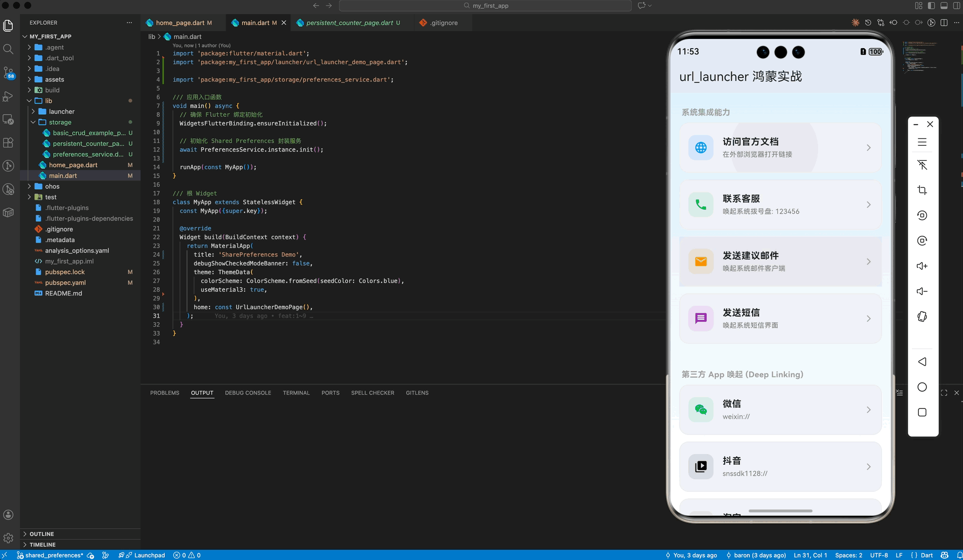
Task: Open the Extensions view icon
Action: tap(8, 143)
